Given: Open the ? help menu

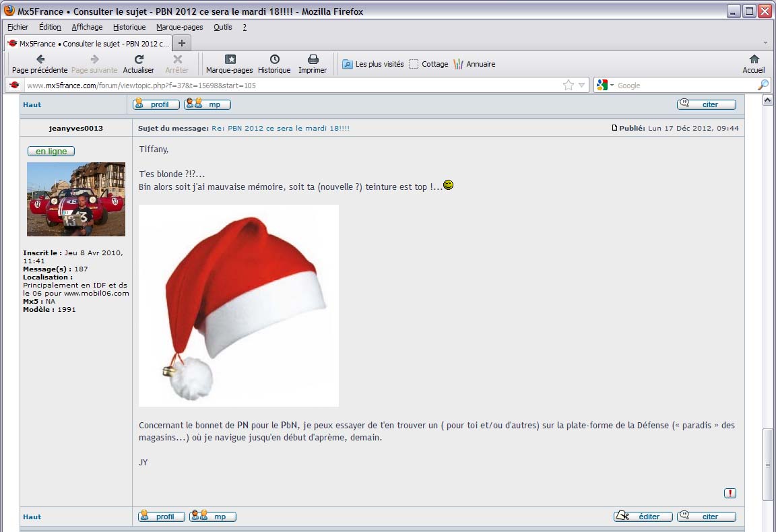Looking at the screenshot, I should tap(245, 27).
